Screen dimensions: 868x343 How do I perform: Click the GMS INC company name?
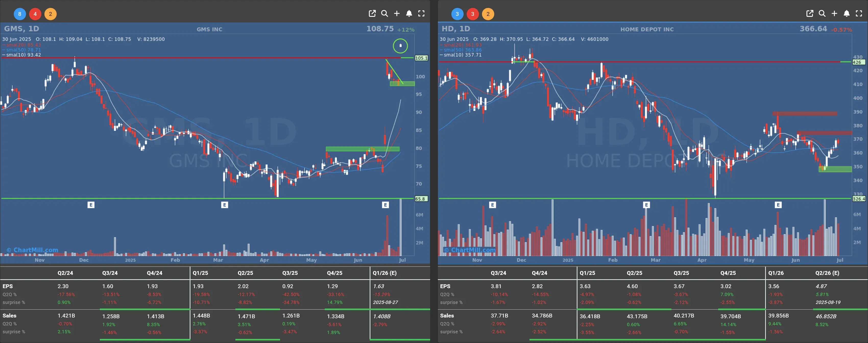[x=210, y=29]
